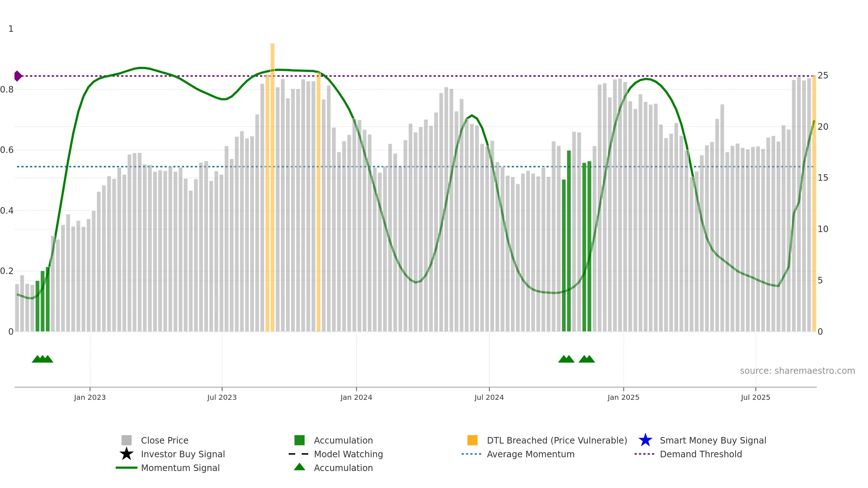The height and width of the screenshot is (488, 868).
Task: Click the Jan 2024 axis label
Action: coord(356,397)
